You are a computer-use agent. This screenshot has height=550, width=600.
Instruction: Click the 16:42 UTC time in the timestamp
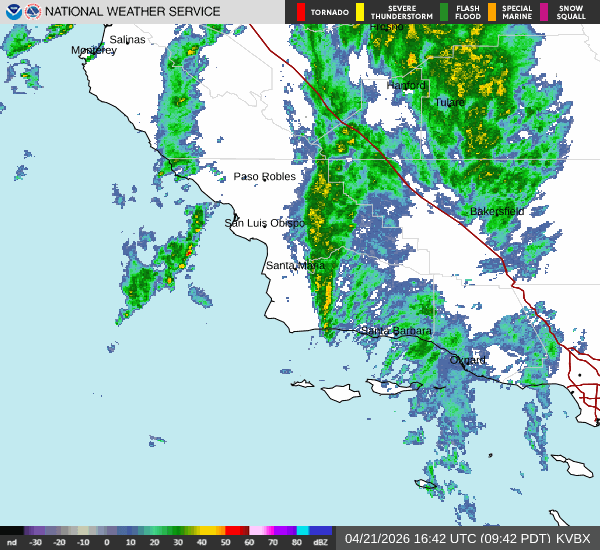[445, 539]
